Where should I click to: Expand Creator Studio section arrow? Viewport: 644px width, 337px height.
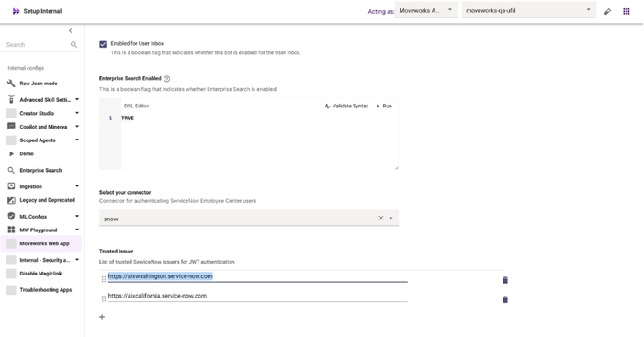(x=77, y=113)
